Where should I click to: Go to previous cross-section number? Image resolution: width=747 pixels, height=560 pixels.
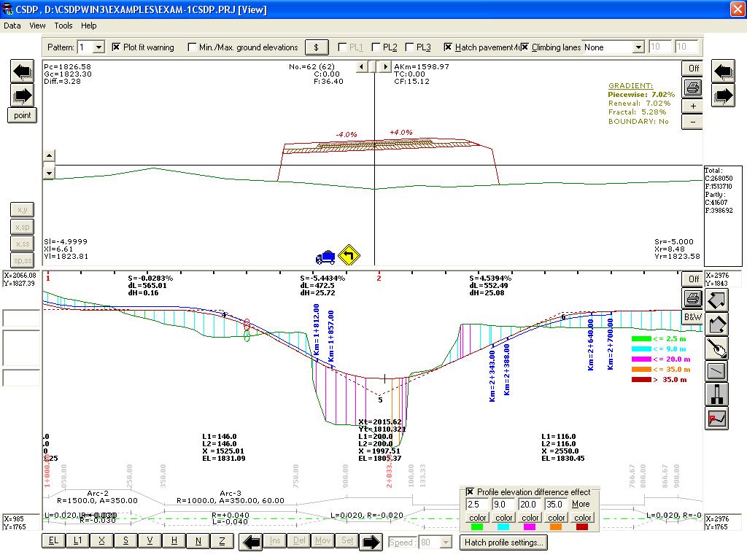362,66
